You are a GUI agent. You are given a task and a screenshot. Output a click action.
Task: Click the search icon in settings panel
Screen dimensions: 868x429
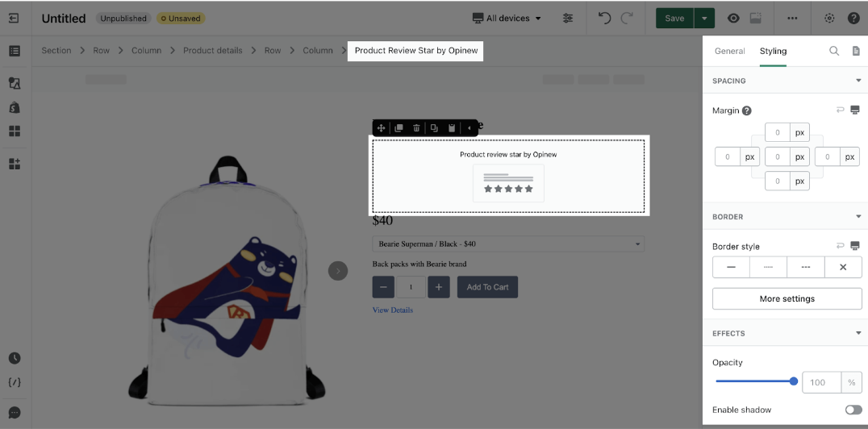point(833,51)
